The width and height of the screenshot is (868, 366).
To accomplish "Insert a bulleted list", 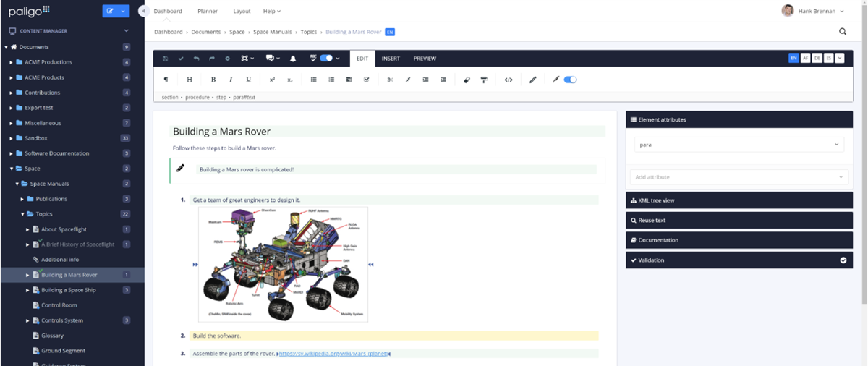I will (313, 80).
